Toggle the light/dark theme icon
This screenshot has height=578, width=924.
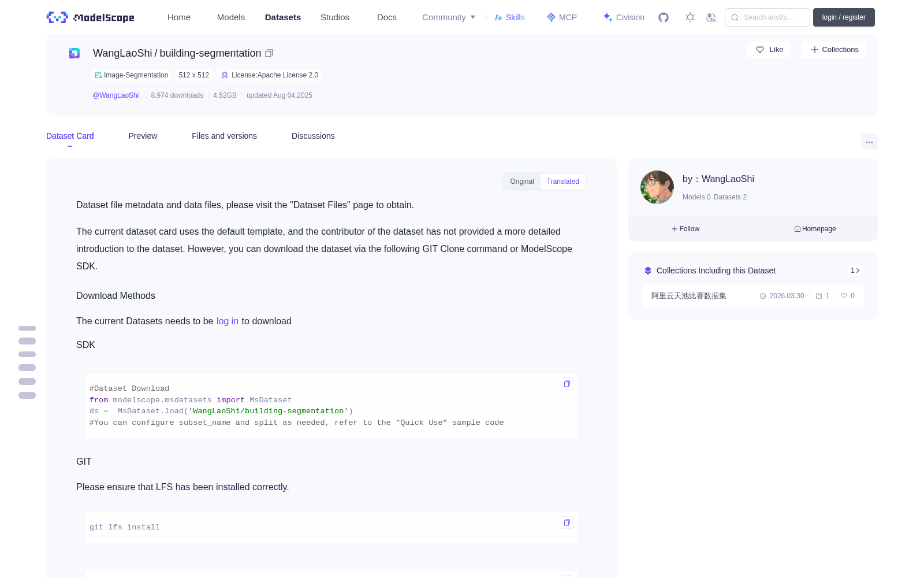(x=690, y=17)
